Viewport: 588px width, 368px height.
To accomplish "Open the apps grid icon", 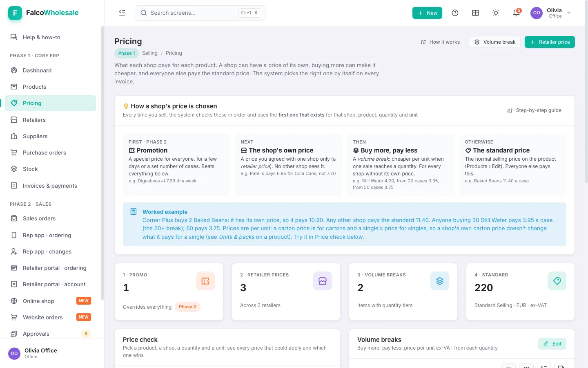I will 475,13.
